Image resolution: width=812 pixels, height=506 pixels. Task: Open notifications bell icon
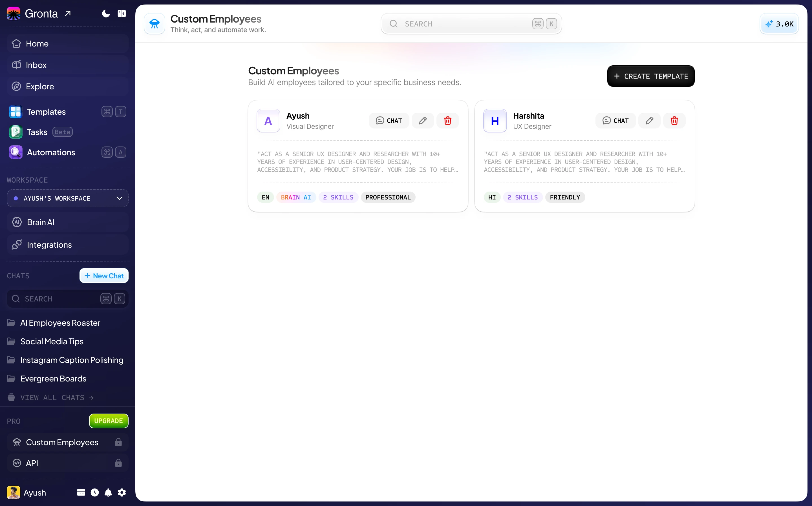coord(108,492)
